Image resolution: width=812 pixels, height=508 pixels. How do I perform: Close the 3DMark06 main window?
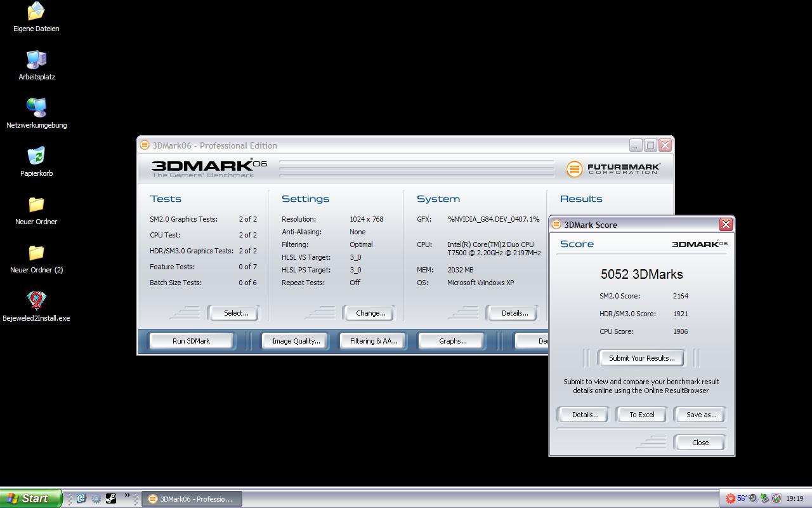point(665,145)
